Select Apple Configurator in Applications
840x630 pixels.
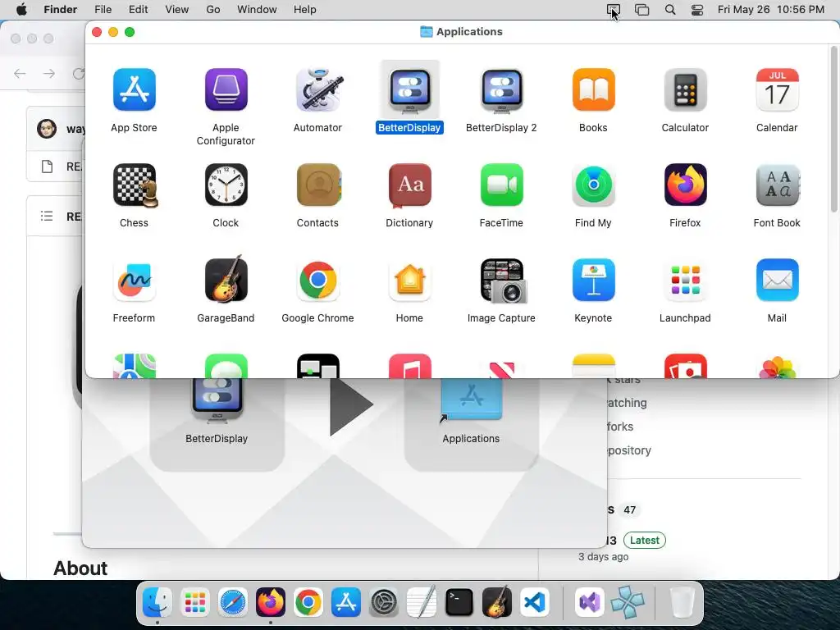pos(226,89)
